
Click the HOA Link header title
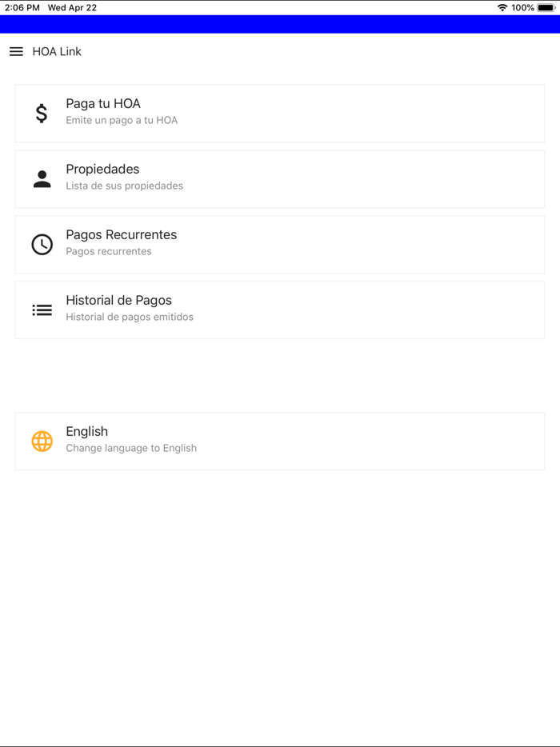click(x=57, y=51)
